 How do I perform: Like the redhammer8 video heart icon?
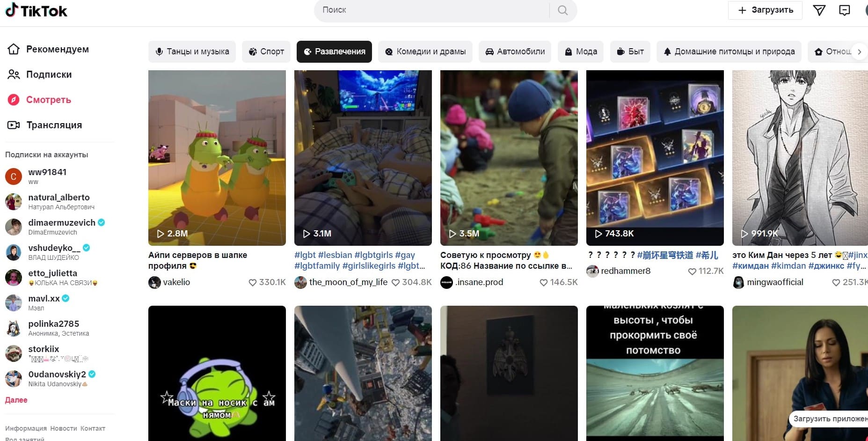[x=692, y=271]
